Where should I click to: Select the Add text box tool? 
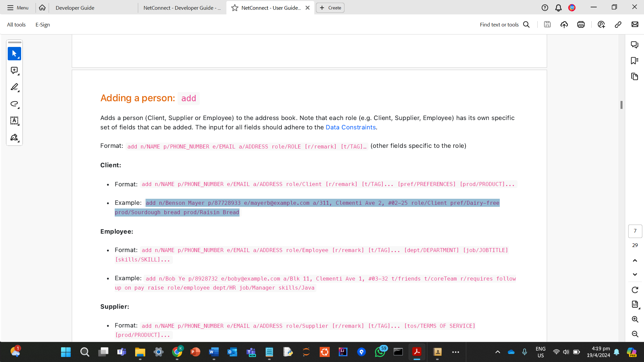click(x=14, y=121)
